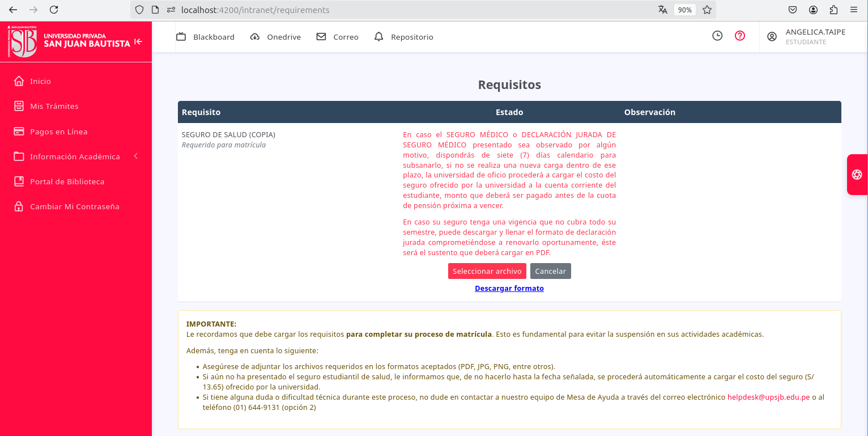
Task: Collapse the sidebar with the arrow icon
Action: click(138, 41)
